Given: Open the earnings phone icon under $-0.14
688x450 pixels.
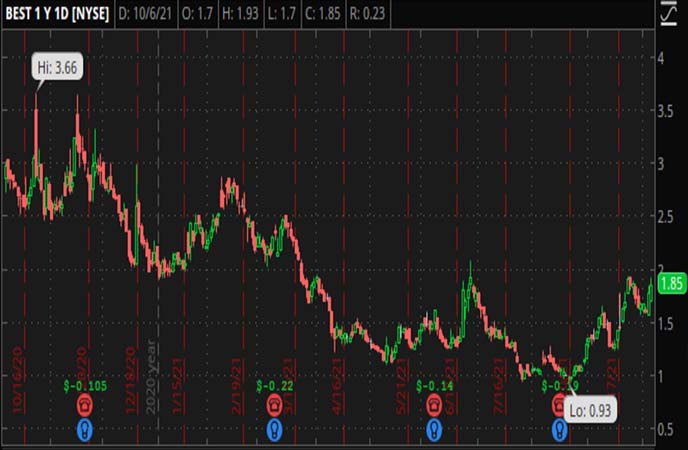Looking at the screenshot, I should pyautogui.click(x=434, y=405).
